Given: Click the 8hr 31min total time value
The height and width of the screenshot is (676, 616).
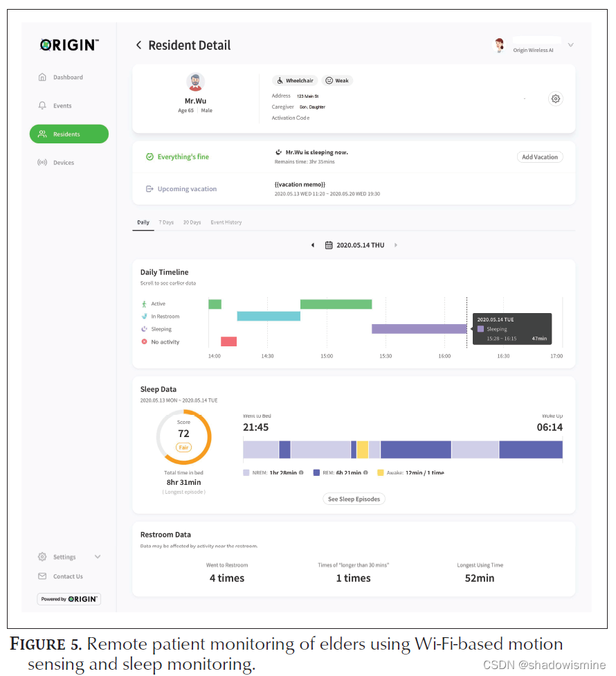Looking at the screenshot, I should 184,483.
